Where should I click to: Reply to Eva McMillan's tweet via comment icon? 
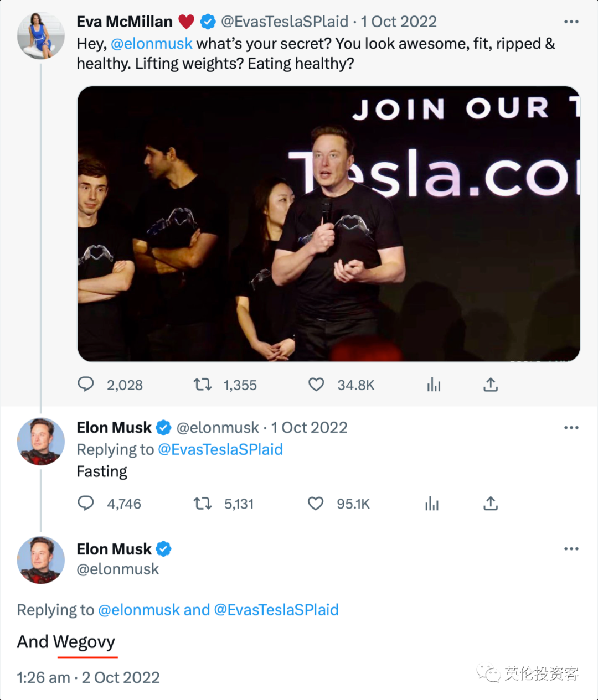[86, 384]
